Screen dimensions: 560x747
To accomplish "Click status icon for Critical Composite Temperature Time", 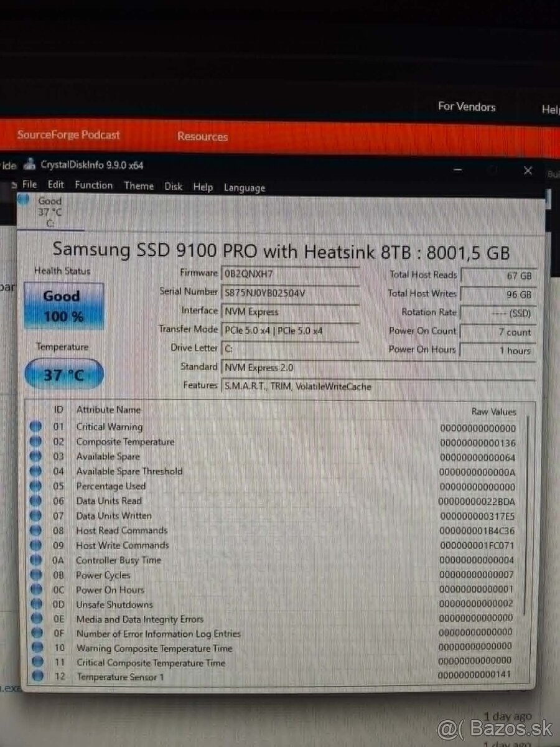I will point(37,662).
